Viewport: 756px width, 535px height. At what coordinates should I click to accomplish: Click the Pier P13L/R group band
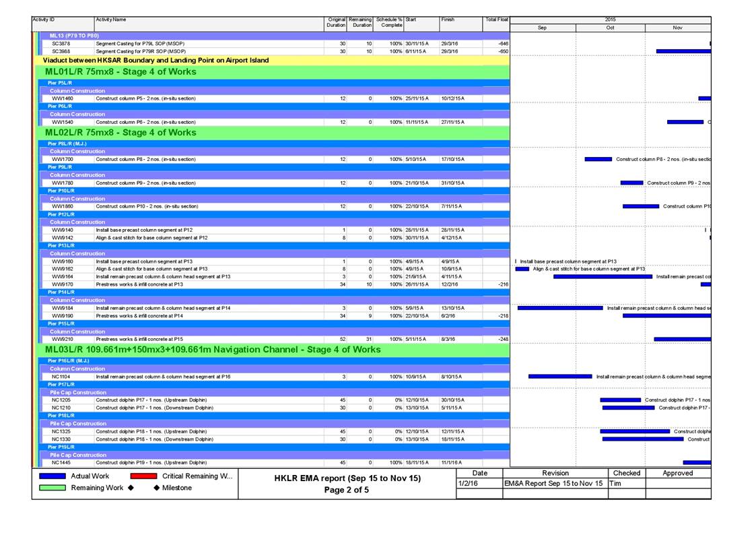274,245
